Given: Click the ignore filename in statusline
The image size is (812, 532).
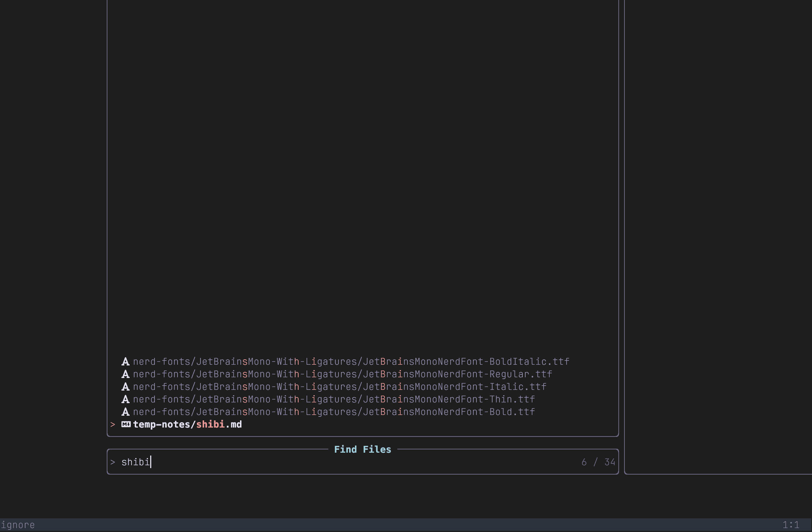Looking at the screenshot, I should pos(18,525).
